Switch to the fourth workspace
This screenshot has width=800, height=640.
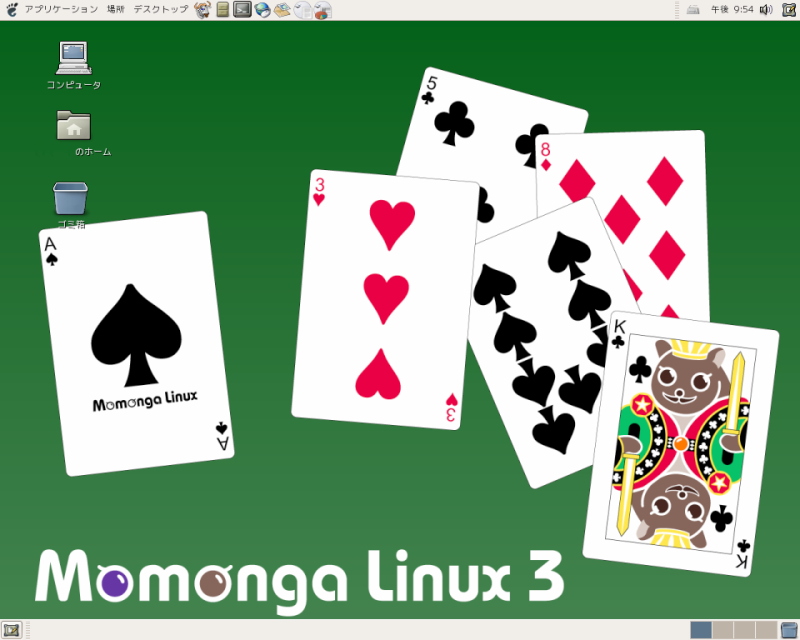coord(766,629)
